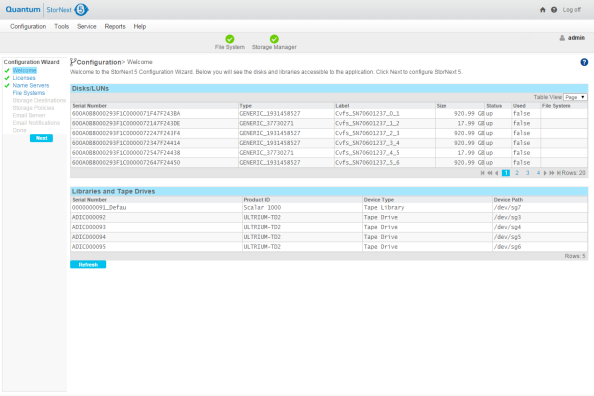Jump to last page of Disks table
The width and height of the screenshot is (594, 396).
coord(558,173)
